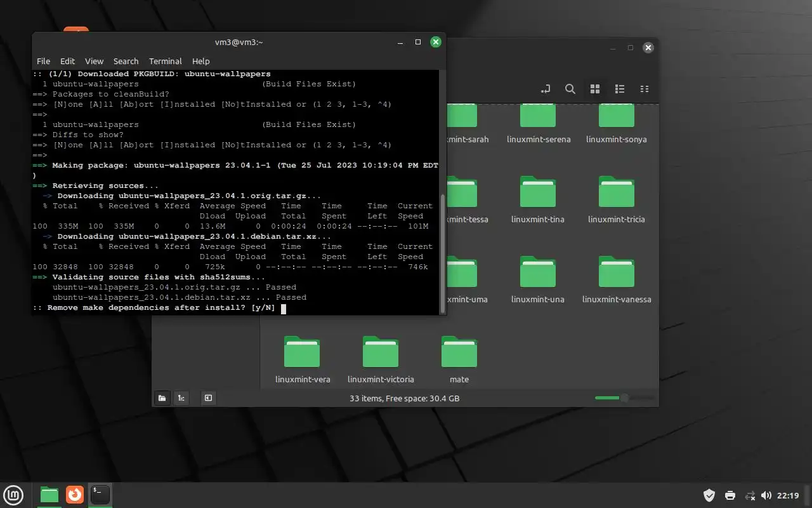Click the 'Remove make dependencies' prompt line
Screen dimensions: 812x508
click(154, 307)
